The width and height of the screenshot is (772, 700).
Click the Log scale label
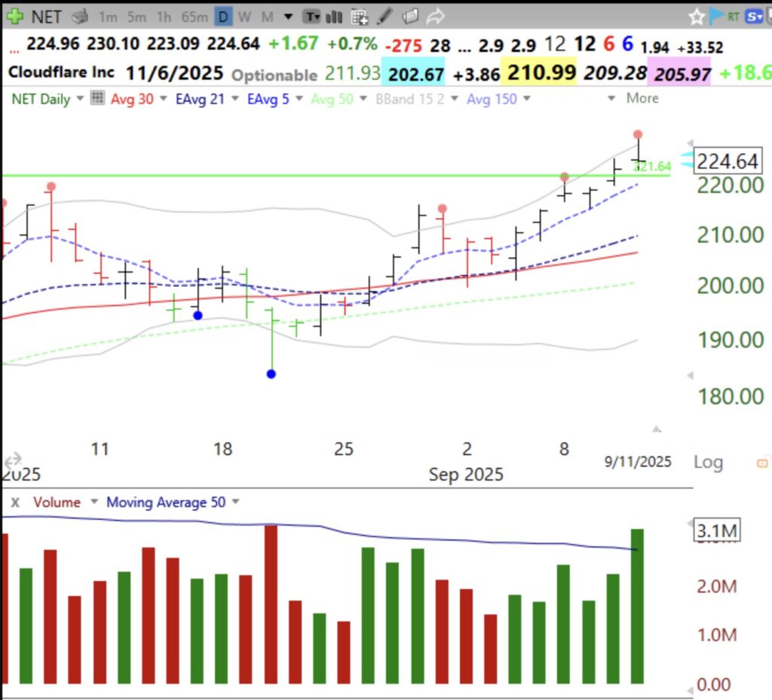(707, 462)
